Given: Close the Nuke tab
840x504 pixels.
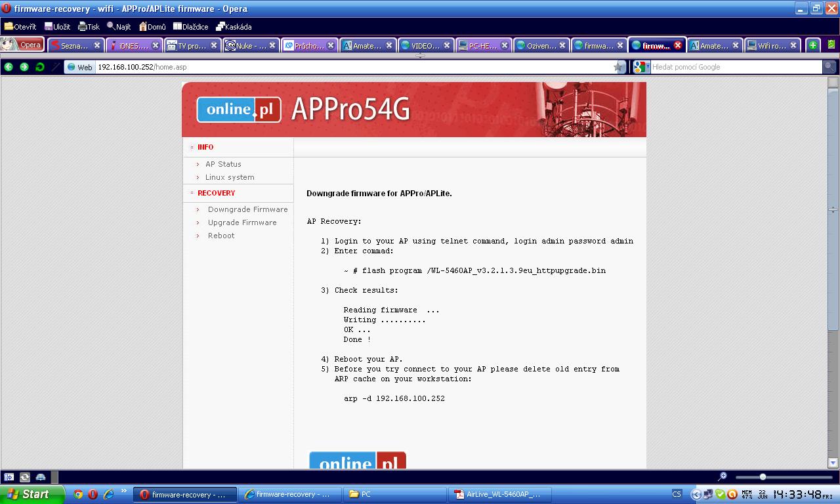Looking at the screenshot, I should [x=272, y=45].
